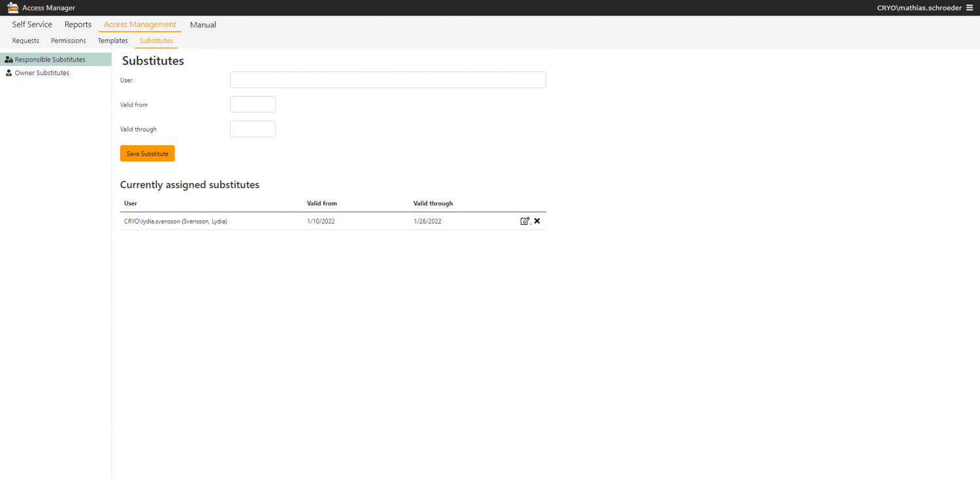Switch to the Permissions tab

pyautogui.click(x=69, y=41)
